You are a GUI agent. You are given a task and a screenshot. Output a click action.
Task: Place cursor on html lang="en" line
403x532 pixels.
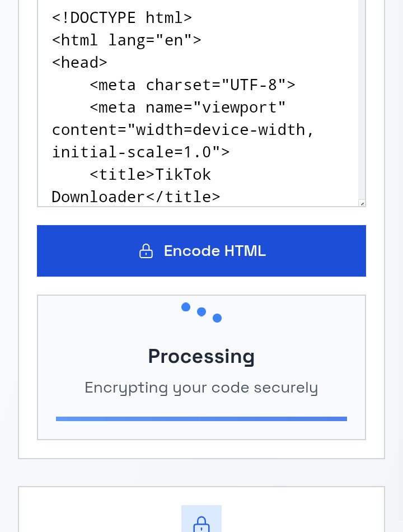[126, 40]
